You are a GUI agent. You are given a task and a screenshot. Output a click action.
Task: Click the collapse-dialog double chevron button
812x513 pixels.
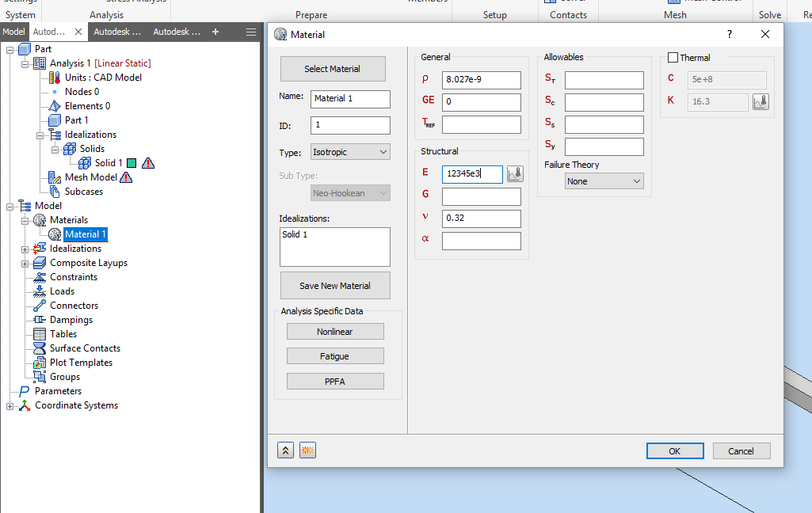(x=285, y=450)
